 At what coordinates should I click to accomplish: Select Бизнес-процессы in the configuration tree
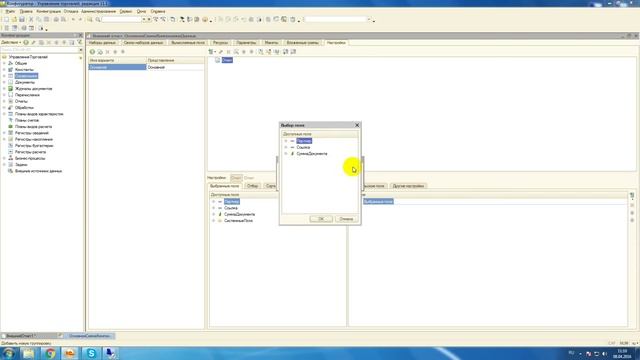point(30,158)
